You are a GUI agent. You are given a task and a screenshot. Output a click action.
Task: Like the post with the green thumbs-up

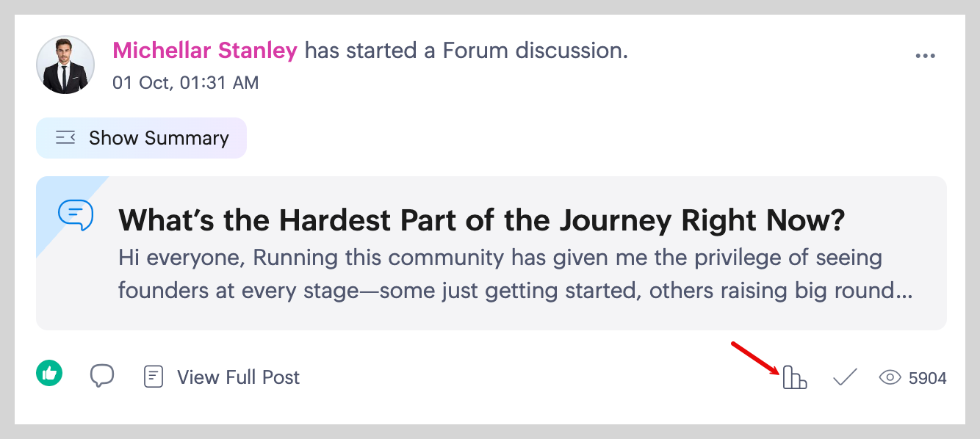pos(49,374)
